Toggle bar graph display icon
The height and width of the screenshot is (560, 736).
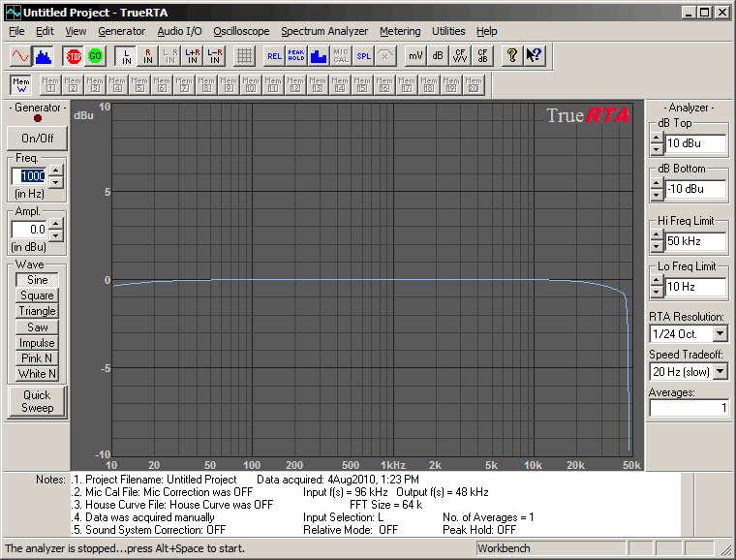pyautogui.click(x=319, y=56)
